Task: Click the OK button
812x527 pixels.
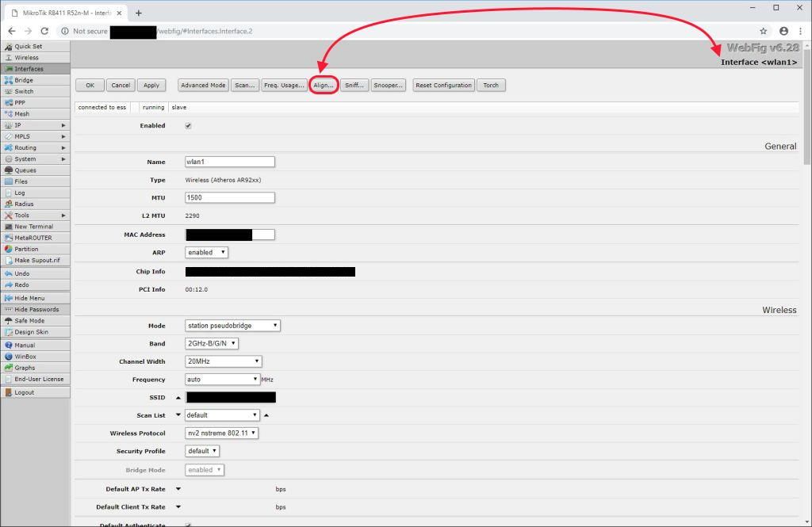Action: pyautogui.click(x=90, y=86)
